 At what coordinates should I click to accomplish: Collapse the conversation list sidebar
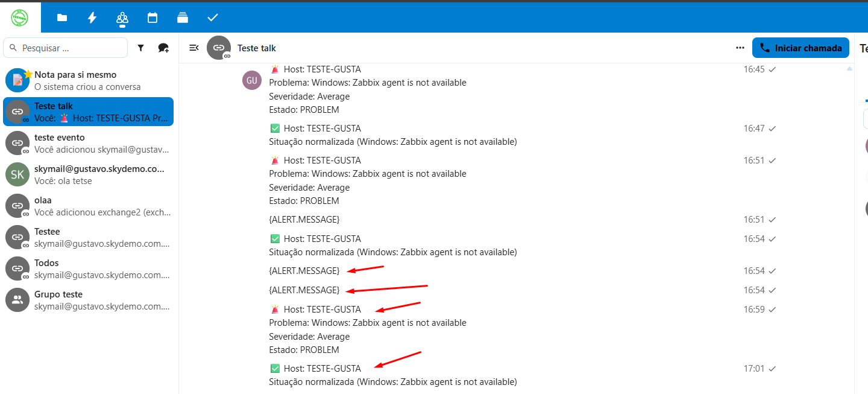(x=193, y=48)
